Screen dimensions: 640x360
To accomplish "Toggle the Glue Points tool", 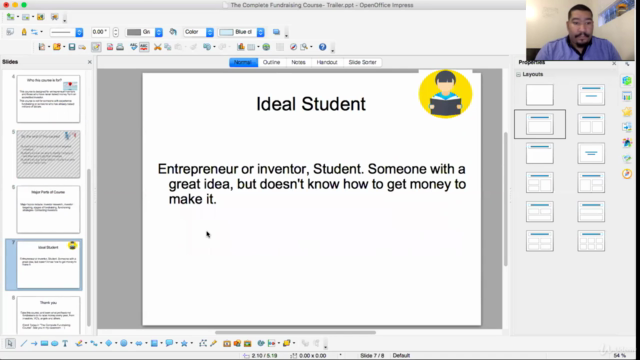I will tap(213, 344).
